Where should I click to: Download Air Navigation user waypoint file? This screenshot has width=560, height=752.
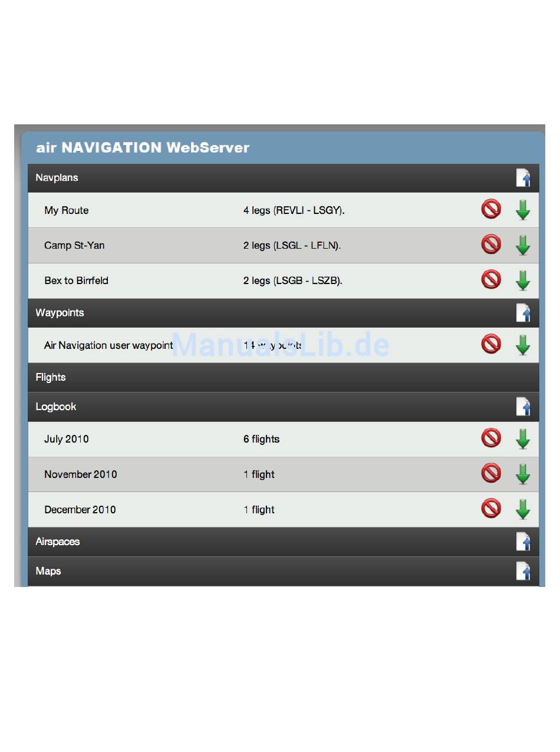tap(523, 345)
